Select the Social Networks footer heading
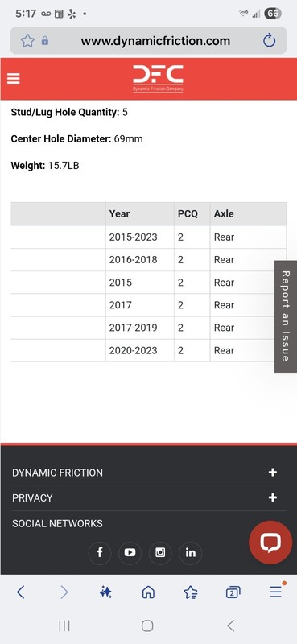The height and width of the screenshot is (644, 297). click(x=57, y=523)
